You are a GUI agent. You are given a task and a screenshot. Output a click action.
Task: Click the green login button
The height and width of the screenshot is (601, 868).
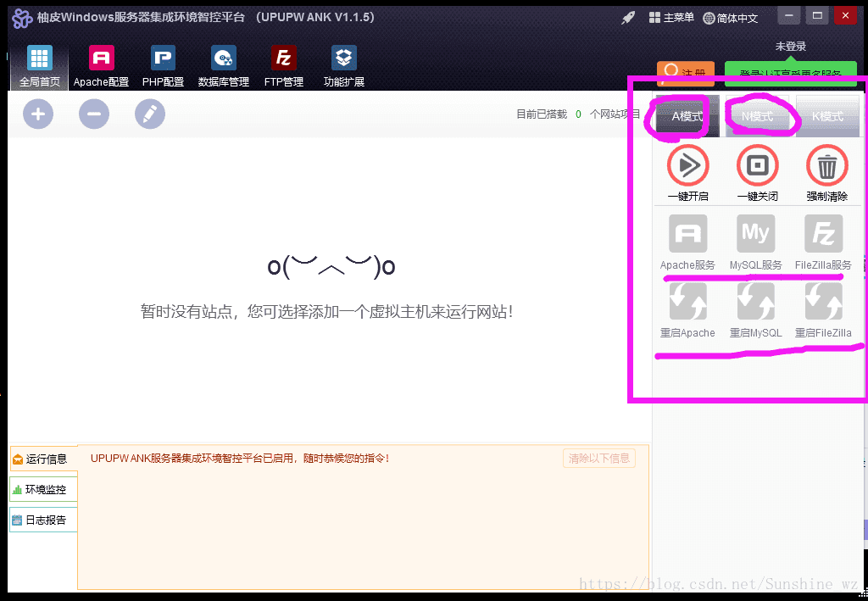tap(791, 74)
